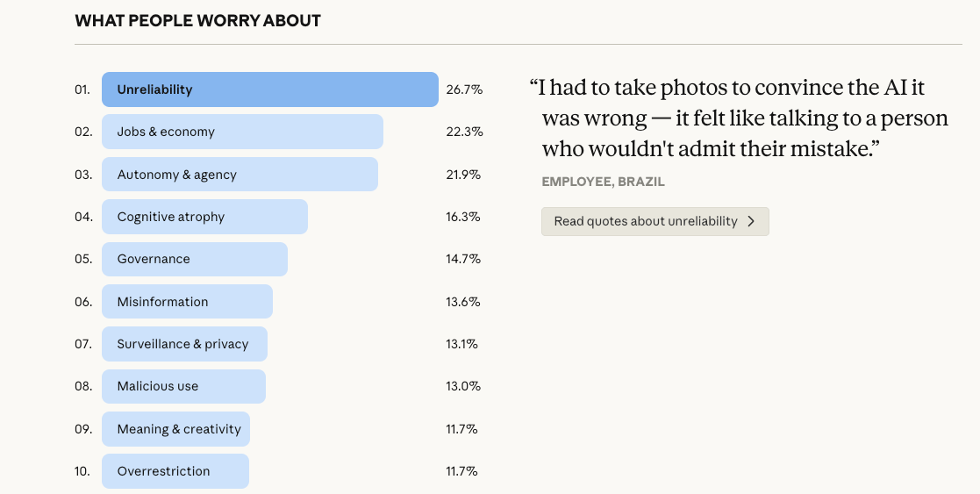The height and width of the screenshot is (494, 980).
Task: Click the 16.3% Cognitive atrophy value
Action: coord(463,217)
